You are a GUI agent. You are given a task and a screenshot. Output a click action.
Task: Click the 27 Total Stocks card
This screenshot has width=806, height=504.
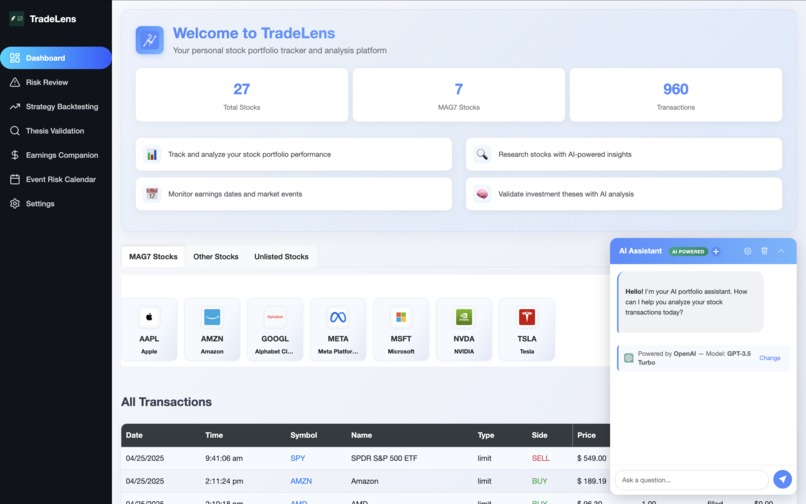242,95
